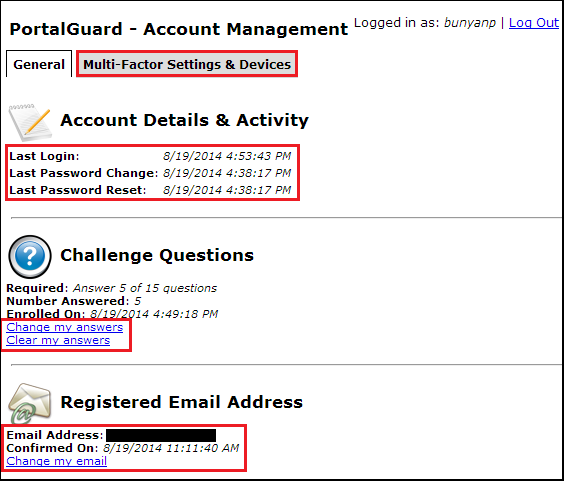Click the blue question mark icon

(x=30, y=256)
